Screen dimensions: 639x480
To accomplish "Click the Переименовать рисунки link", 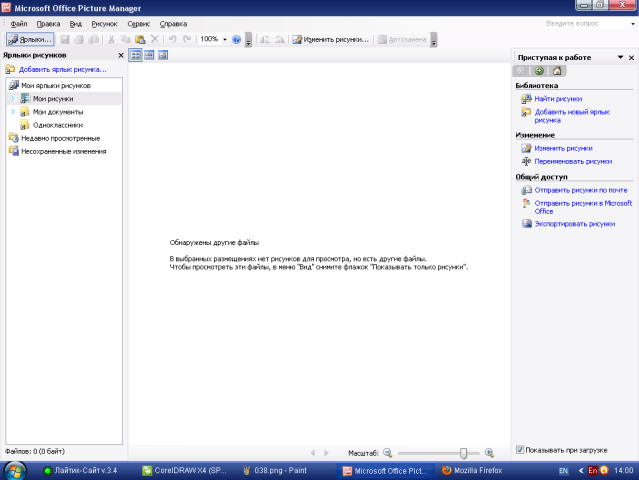I will click(573, 162).
